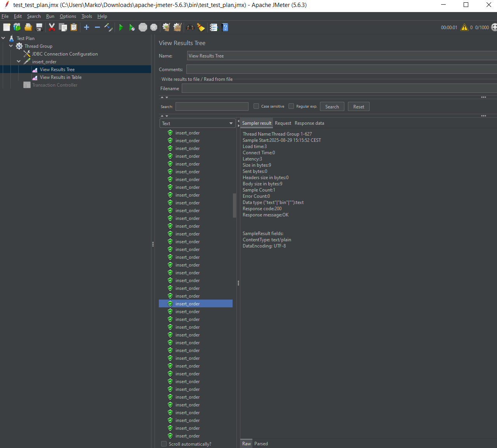Click the warning triangle error log icon
The height and width of the screenshot is (448, 497).
[x=464, y=28]
